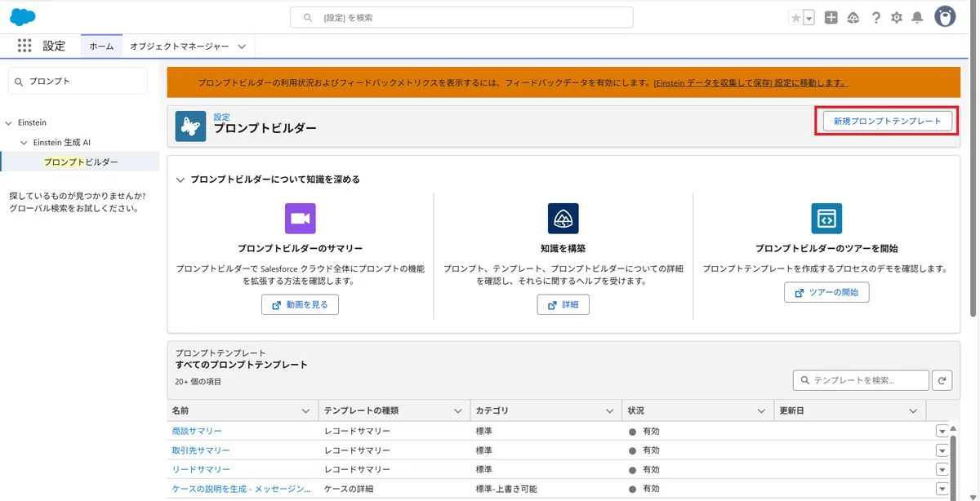The height and width of the screenshot is (501, 980).
Task: Open the オブジェクトマネージャー tab
Action: coord(180,47)
